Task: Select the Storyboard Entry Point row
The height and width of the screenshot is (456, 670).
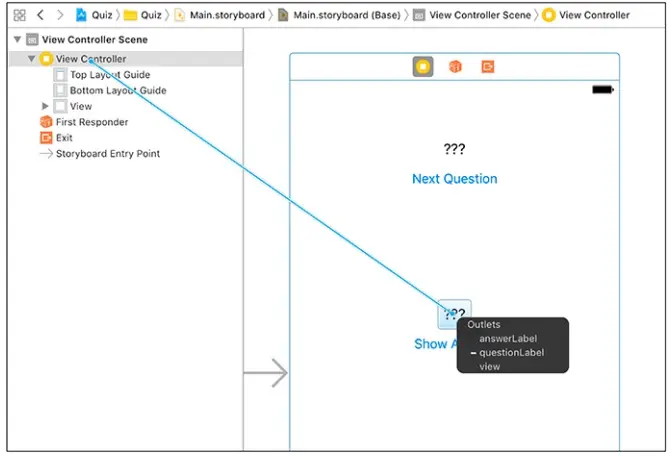Action: [126, 154]
